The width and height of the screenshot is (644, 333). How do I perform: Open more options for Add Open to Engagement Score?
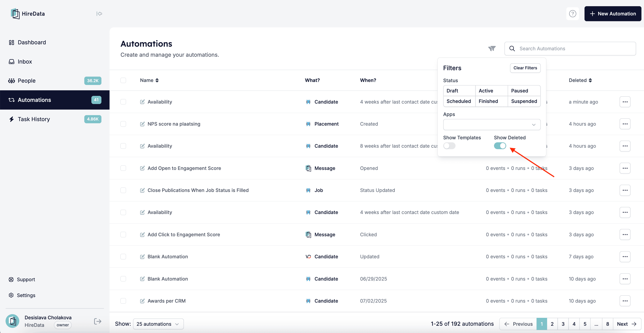pyautogui.click(x=625, y=168)
